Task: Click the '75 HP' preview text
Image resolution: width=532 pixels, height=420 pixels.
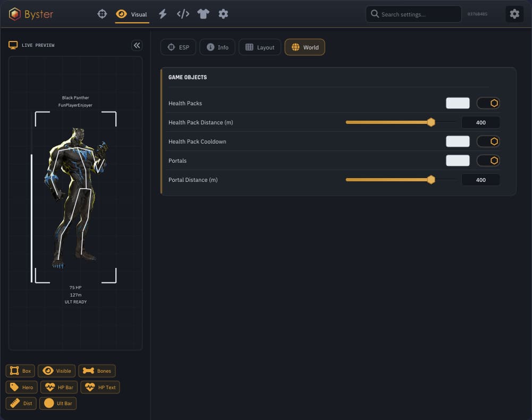Action: click(x=75, y=288)
